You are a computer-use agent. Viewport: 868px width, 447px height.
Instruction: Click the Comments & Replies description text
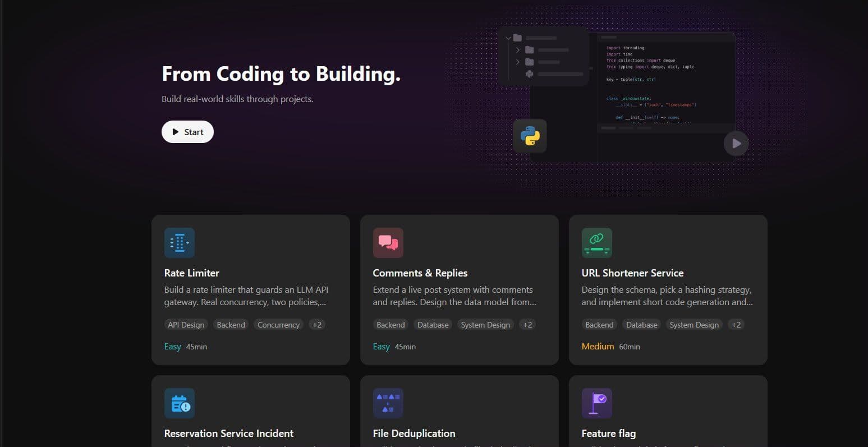click(454, 296)
